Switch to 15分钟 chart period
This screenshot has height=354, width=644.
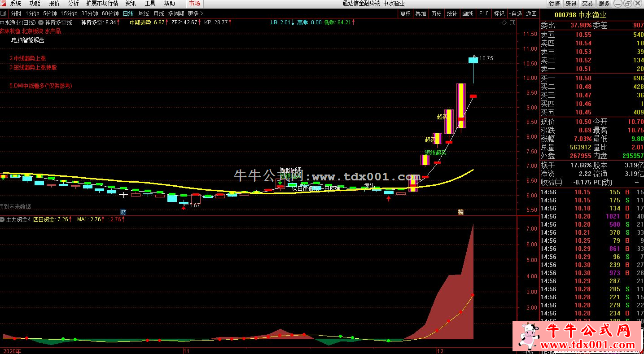point(69,13)
